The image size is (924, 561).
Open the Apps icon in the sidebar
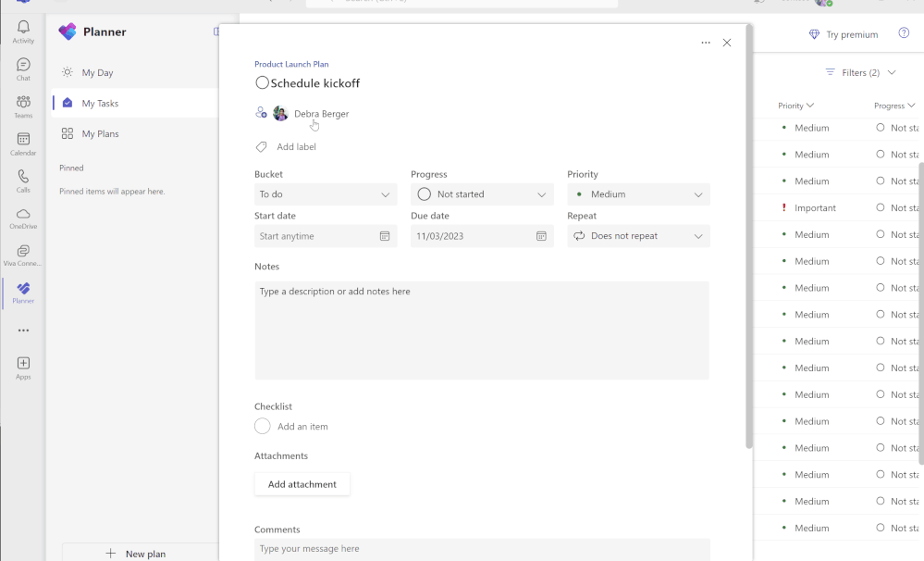[x=22, y=363]
